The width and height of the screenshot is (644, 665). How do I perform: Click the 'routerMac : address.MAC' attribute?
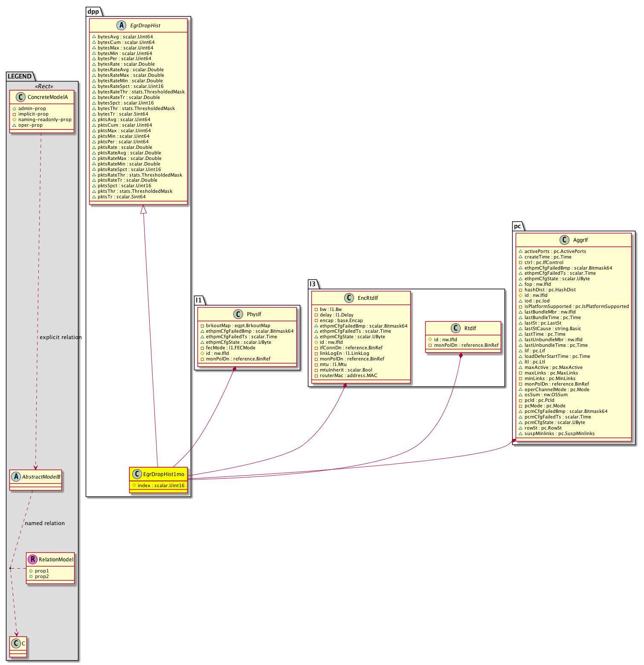(x=348, y=376)
